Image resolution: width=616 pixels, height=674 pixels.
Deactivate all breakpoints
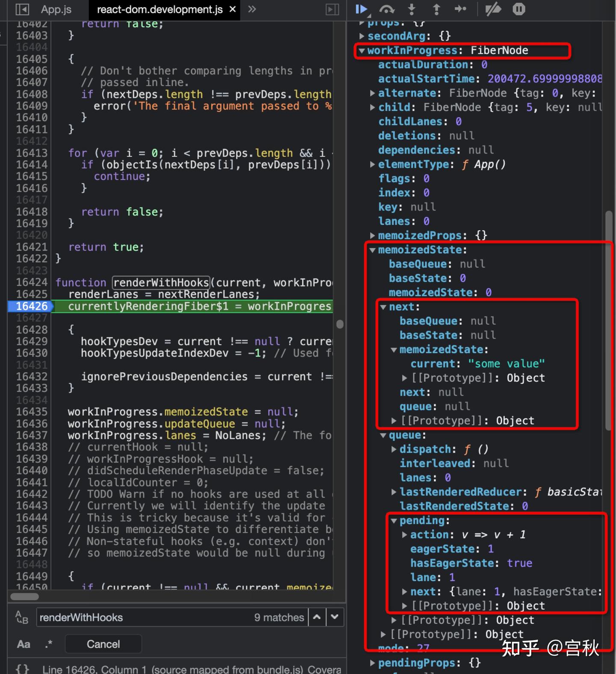coord(493,9)
